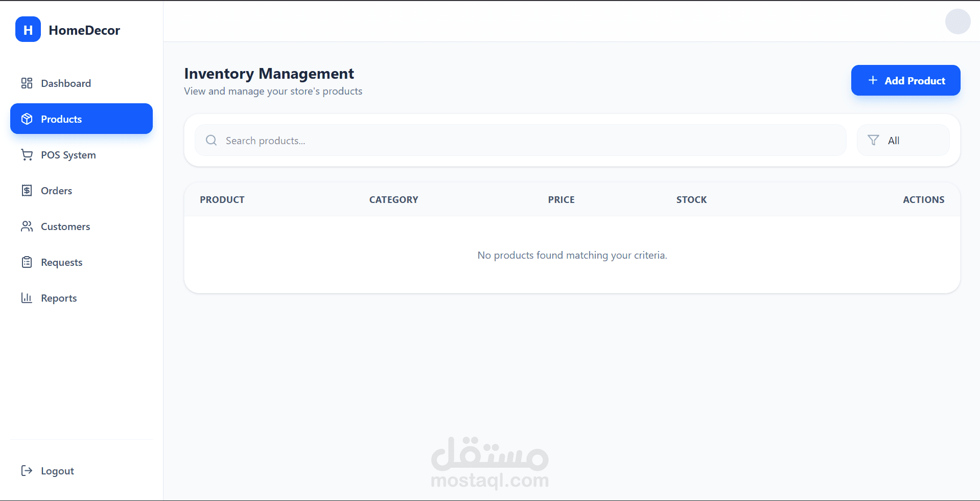Click the Inventory Management heading
Image resolution: width=980 pixels, height=501 pixels.
[x=269, y=74]
